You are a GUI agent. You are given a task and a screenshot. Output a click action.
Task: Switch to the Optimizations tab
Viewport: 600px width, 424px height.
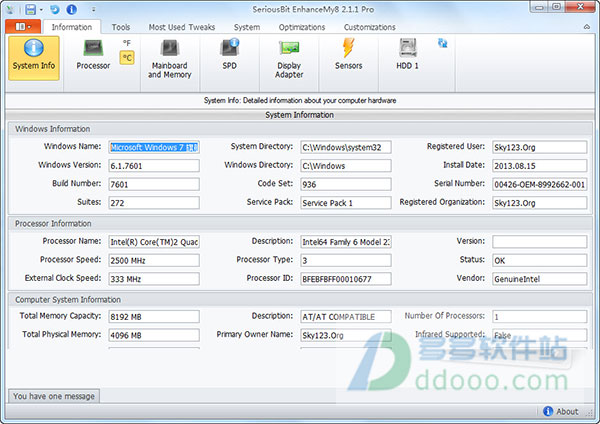coord(302,27)
